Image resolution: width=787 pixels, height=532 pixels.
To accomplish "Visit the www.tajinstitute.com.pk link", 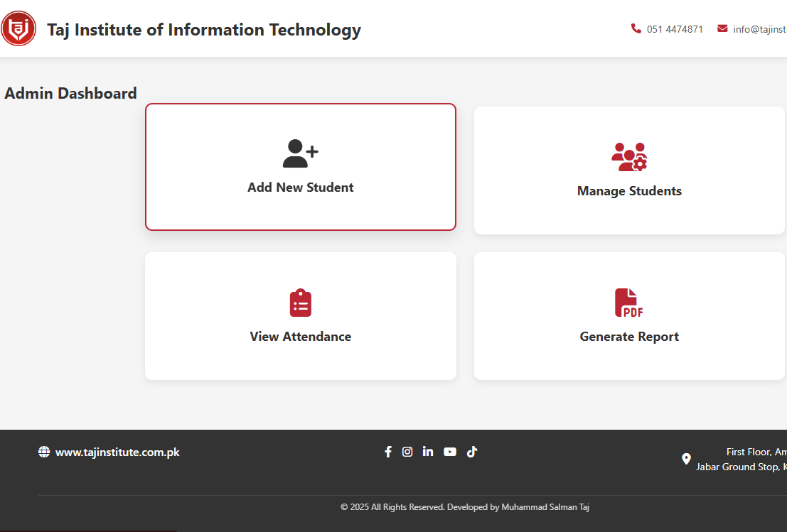I will pos(117,452).
